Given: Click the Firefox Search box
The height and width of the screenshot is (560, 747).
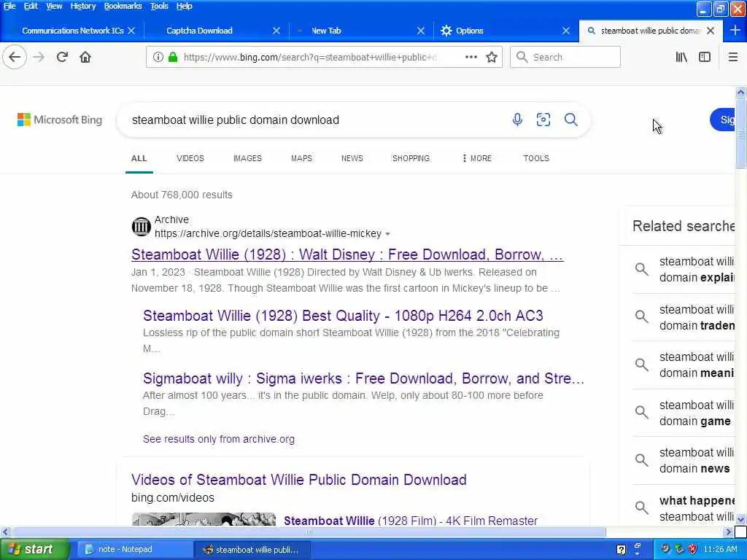Looking at the screenshot, I should pyautogui.click(x=565, y=57).
